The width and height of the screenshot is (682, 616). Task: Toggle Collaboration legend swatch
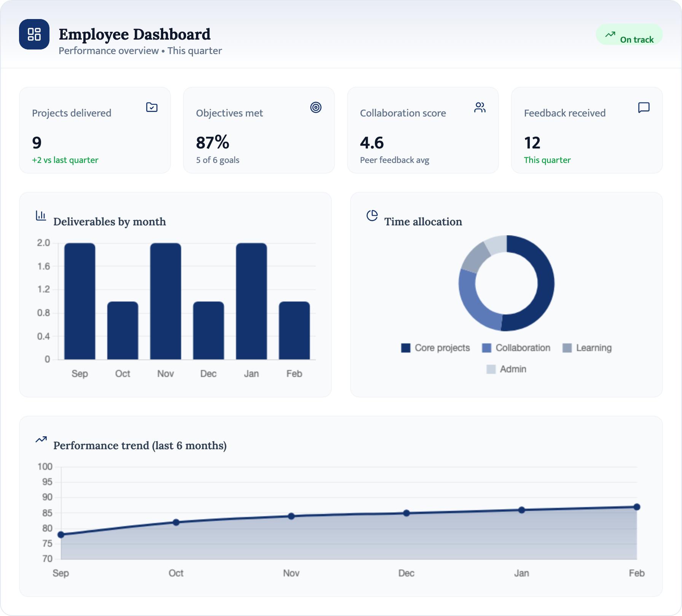point(486,348)
